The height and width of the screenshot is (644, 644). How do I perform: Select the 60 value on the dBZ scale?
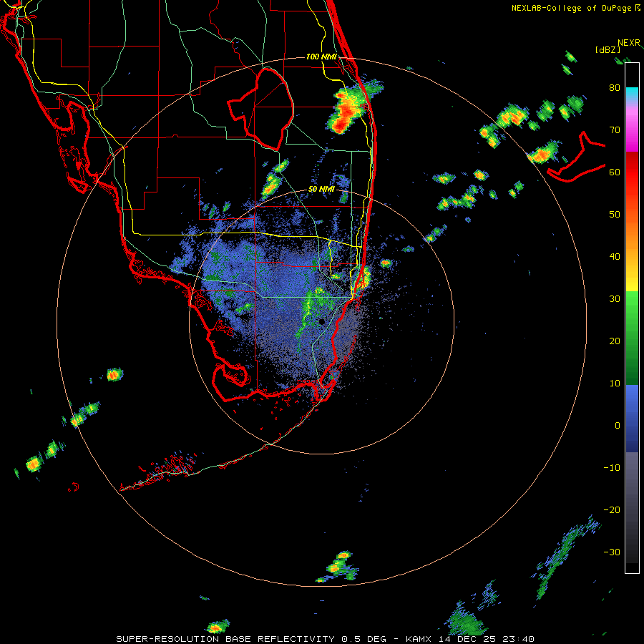615,172
